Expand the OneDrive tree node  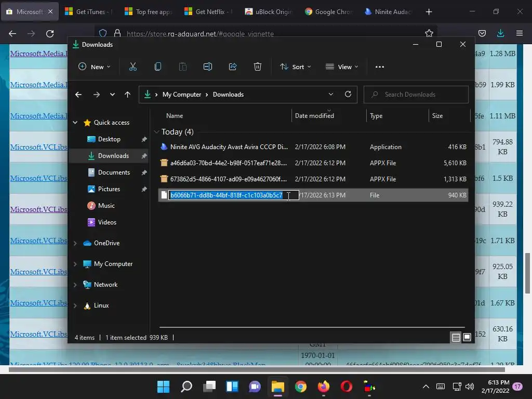75,243
